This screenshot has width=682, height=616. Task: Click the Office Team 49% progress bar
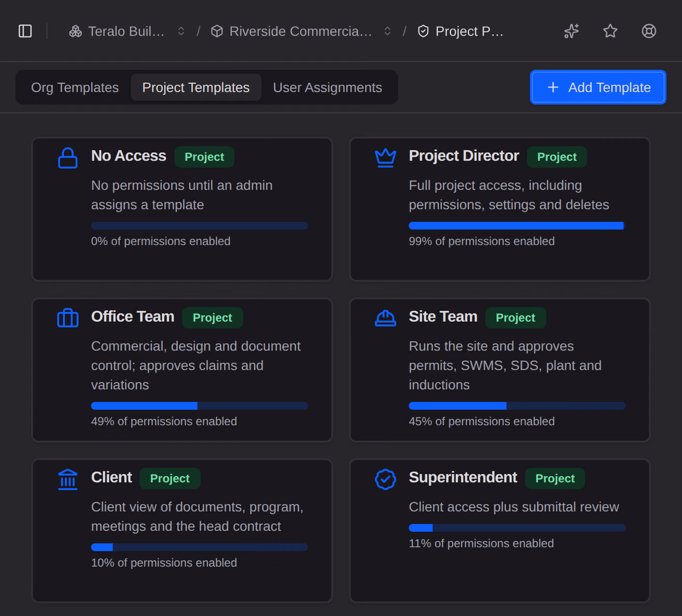200,405
